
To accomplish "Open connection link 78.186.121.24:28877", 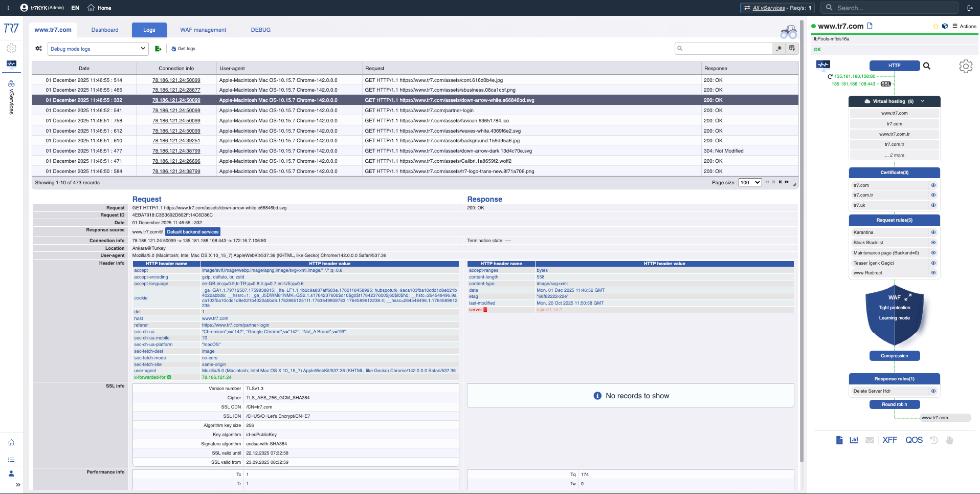I will (x=176, y=90).
